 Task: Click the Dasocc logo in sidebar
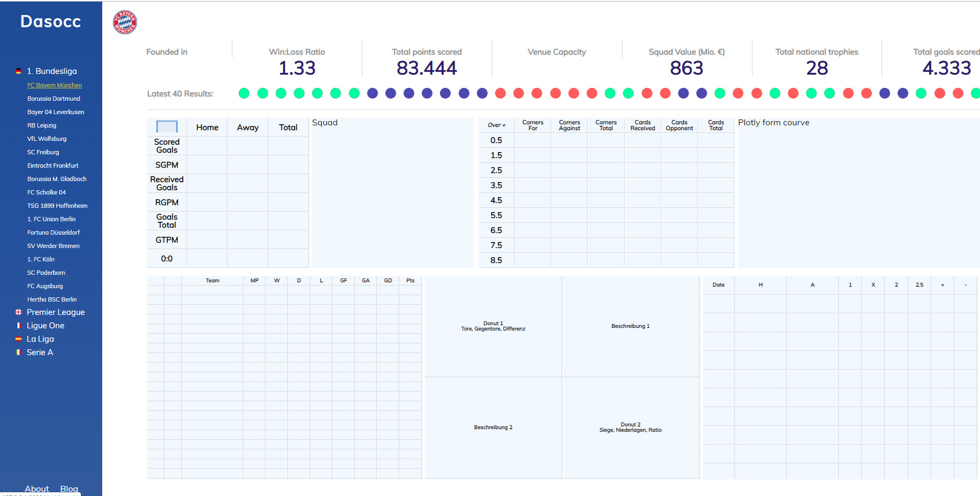(51, 21)
